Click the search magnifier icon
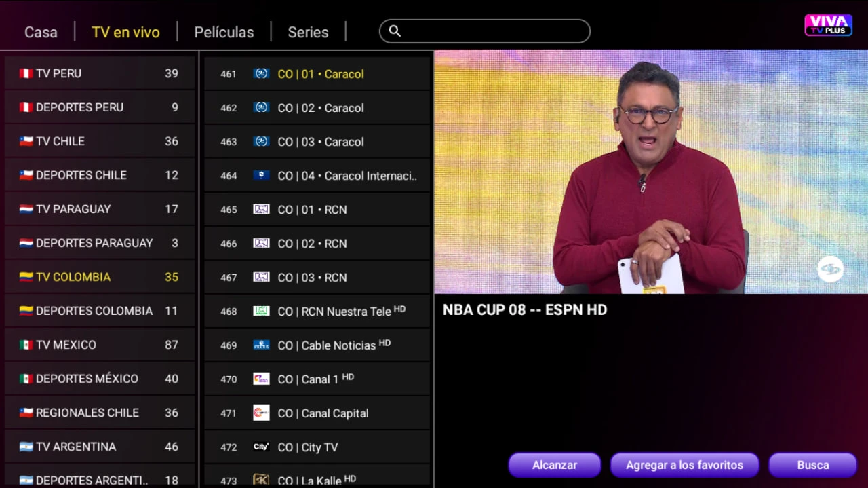Image resolution: width=868 pixels, height=488 pixels. tap(395, 31)
